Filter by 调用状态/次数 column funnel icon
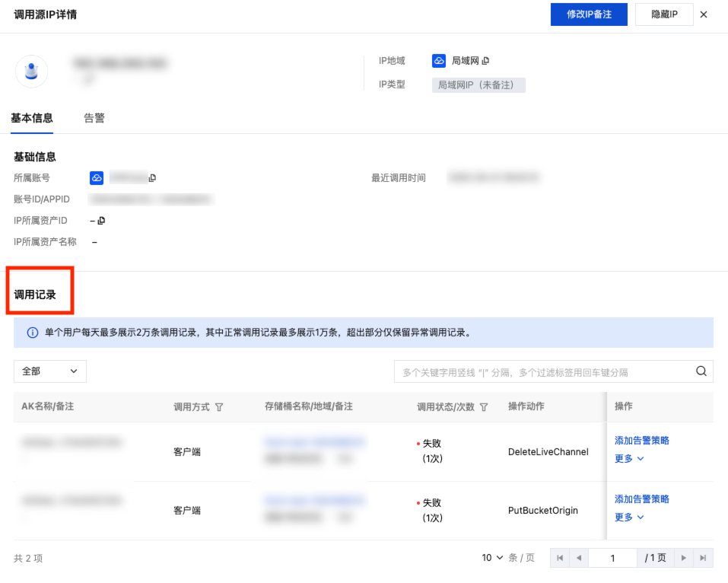 click(484, 407)
